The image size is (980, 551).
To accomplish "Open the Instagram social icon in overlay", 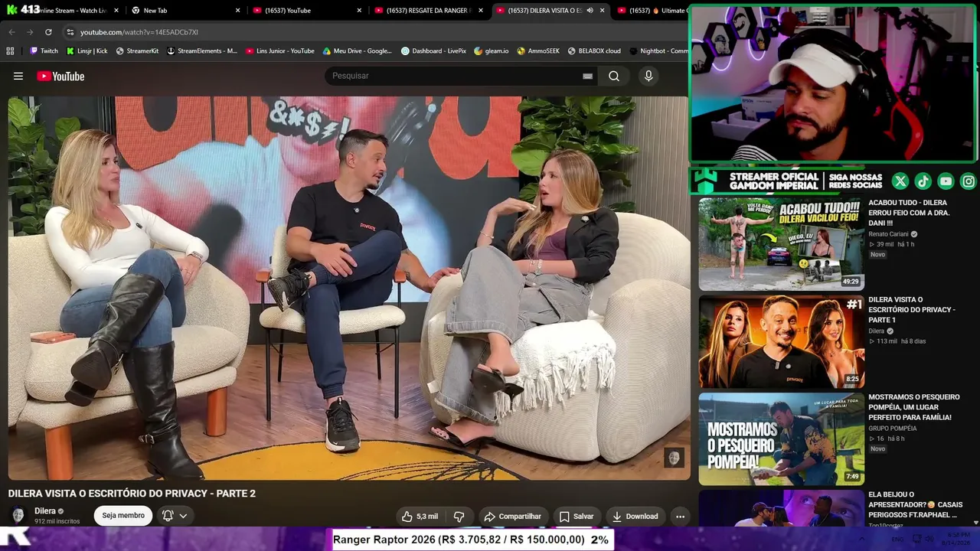I will pyautogui.click(x=969, y=181).
